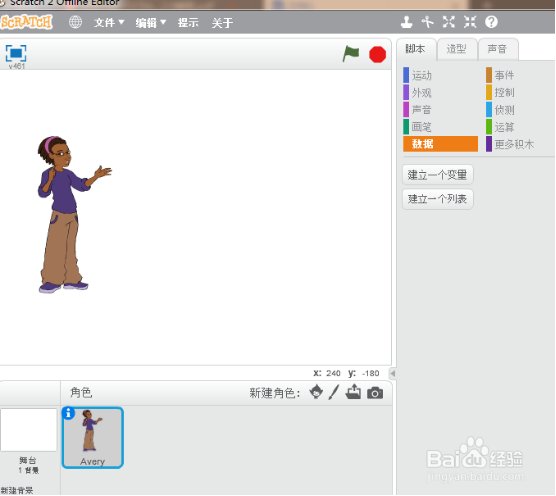This screenshot has height=496, width=556.
Task: Click the 新建背景 label
Action: click(17, 490)
